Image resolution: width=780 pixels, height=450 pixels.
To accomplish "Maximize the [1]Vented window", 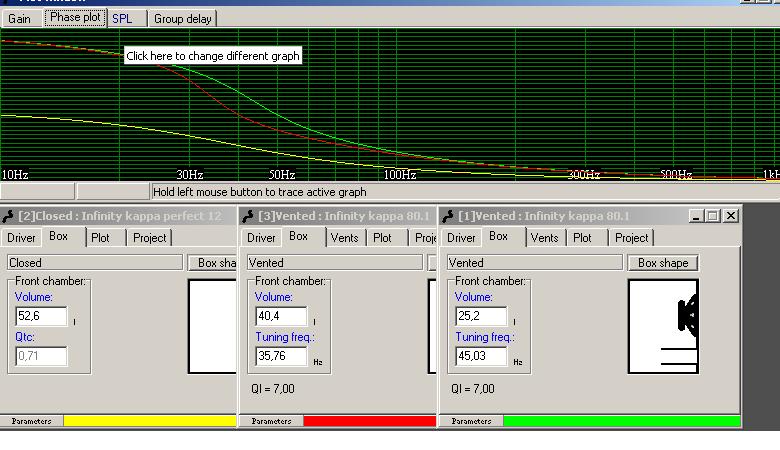I will 713,216.
